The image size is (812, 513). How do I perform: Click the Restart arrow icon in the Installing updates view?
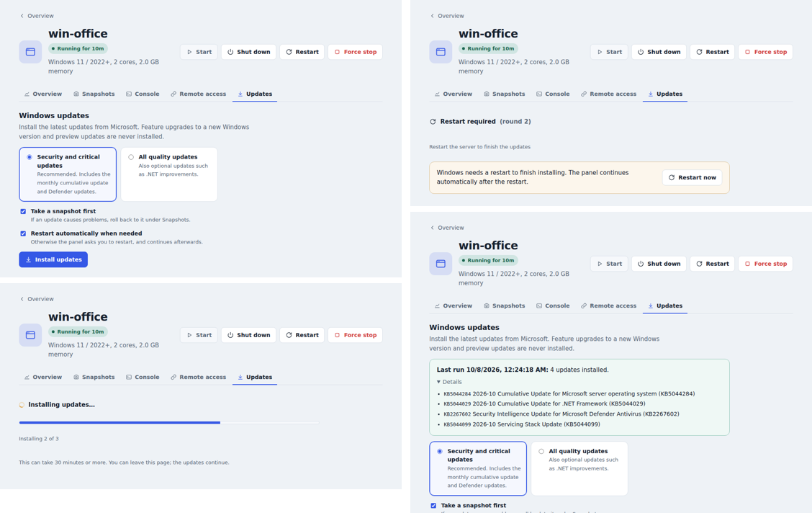tap(289, 335)
